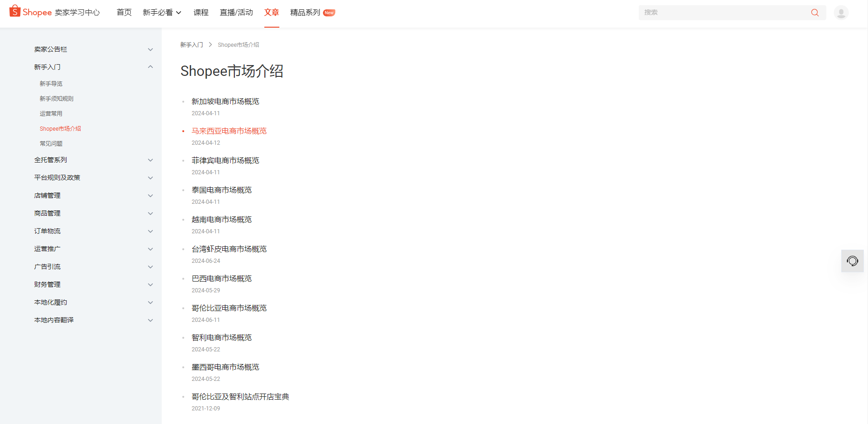The width and height of the screenshot is (868, 424).
Task: Open article 马来西亚电商市场概览
Action: point(229,131)
